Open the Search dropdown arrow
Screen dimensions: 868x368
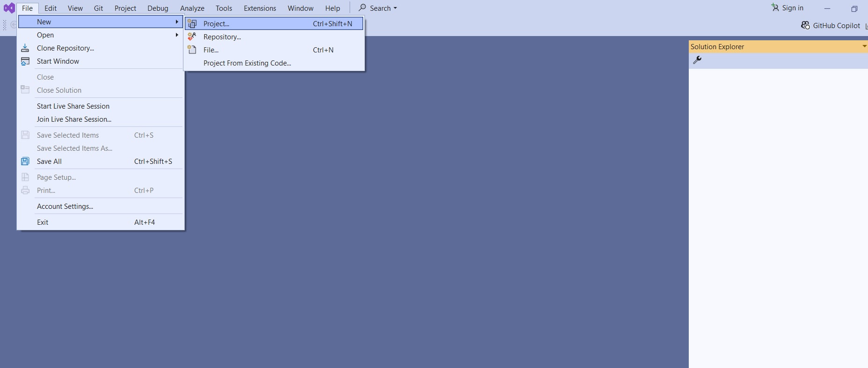395,8
